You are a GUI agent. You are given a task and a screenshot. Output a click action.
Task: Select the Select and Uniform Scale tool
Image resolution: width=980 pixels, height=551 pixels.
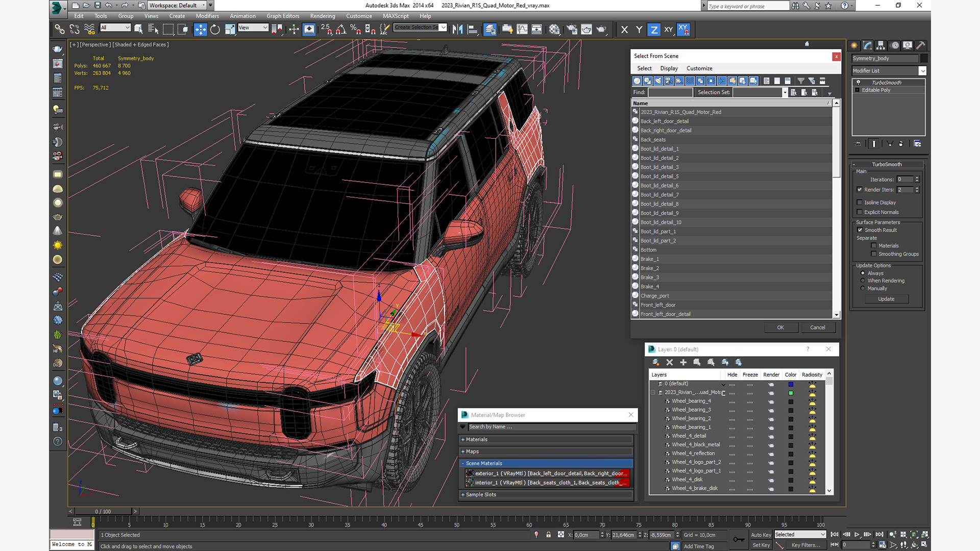(x=230, y=30)
